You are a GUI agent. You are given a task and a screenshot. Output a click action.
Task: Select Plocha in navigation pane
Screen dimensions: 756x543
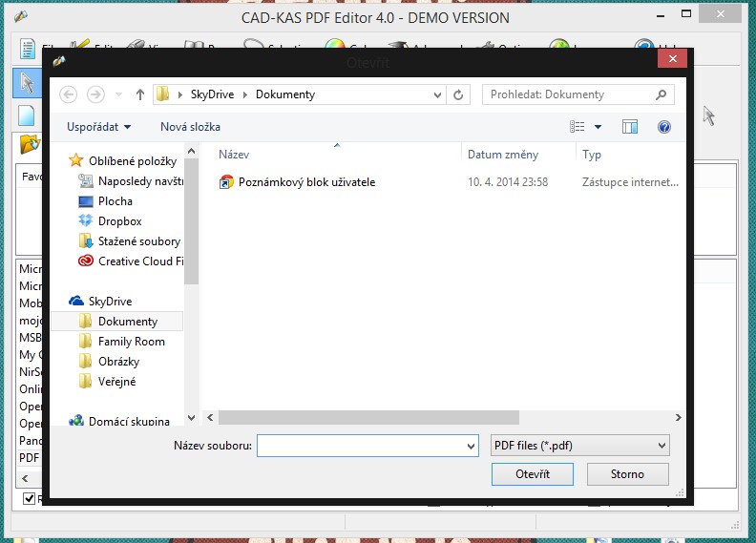click(x=115, y=201)
